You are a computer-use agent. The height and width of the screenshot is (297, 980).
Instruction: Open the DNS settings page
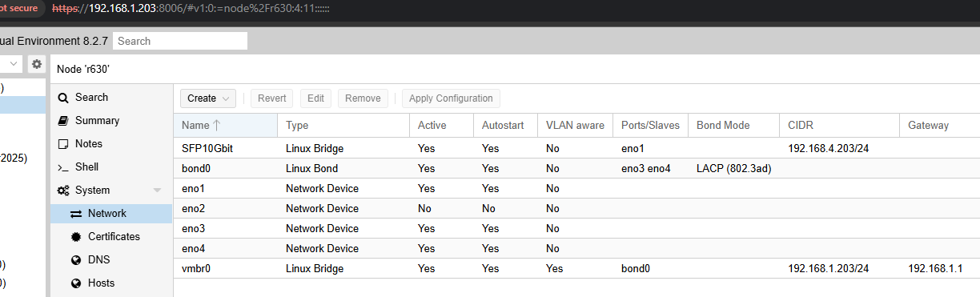[110, 260]
